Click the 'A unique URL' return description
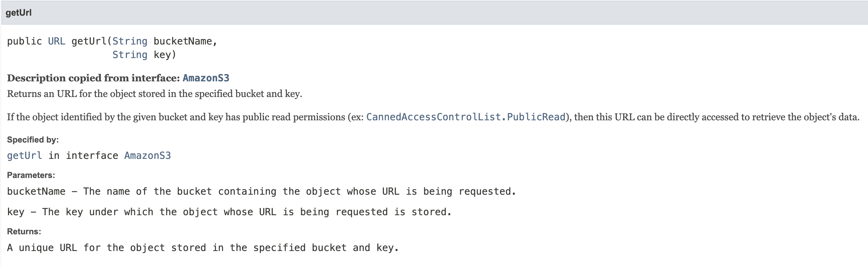868x267 pixels. coord(203,248)
